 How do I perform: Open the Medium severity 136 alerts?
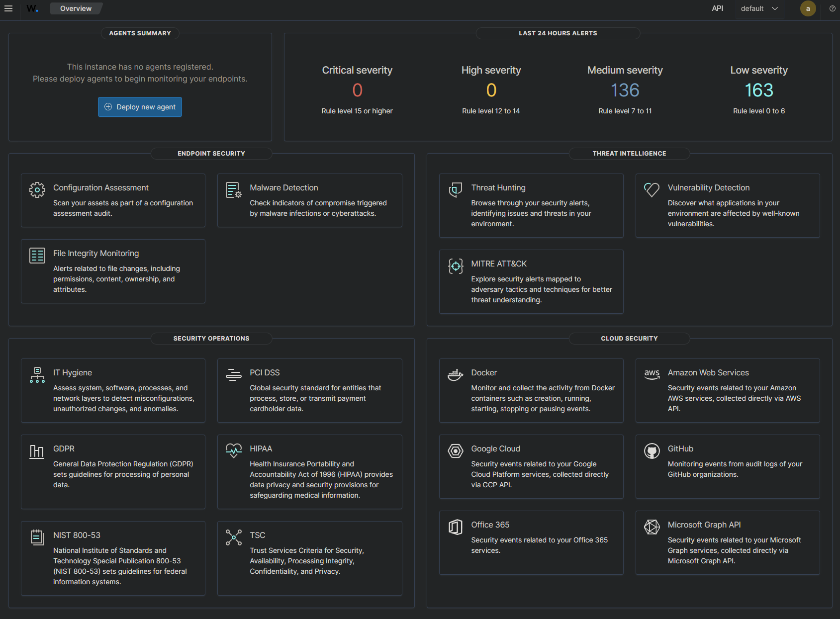(x=625, y=90)
